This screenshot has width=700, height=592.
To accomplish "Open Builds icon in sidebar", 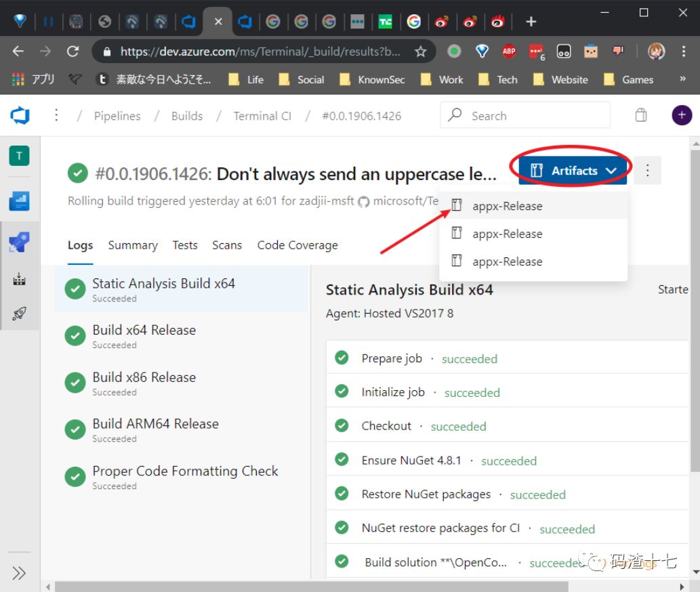I will point(19,279).
